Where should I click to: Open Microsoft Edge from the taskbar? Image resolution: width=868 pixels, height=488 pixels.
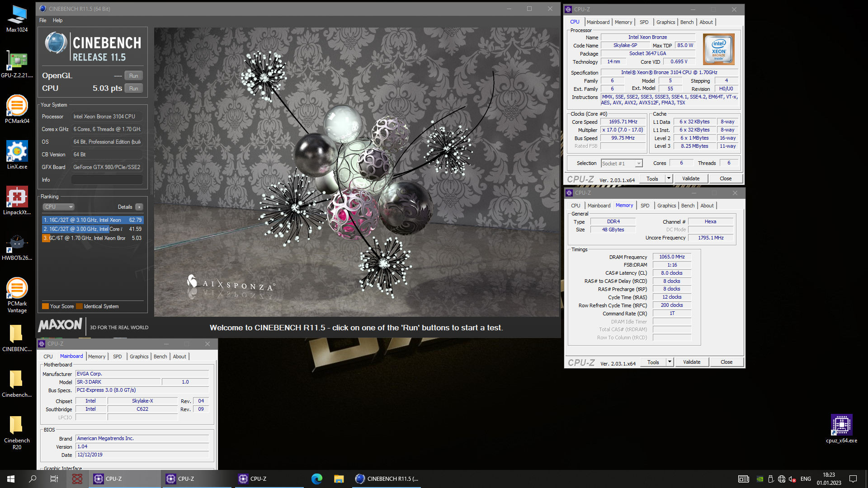317,479
